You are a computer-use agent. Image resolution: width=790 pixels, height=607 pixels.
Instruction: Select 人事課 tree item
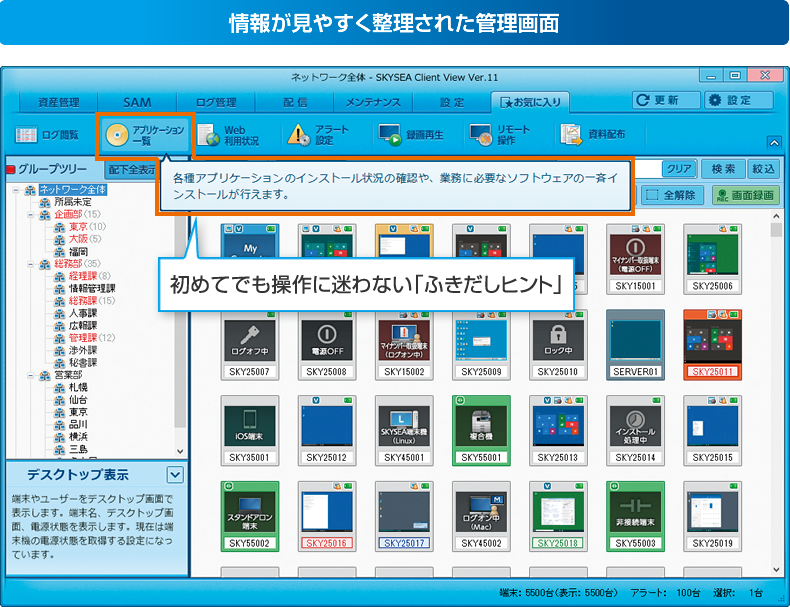tap(83, 313)
